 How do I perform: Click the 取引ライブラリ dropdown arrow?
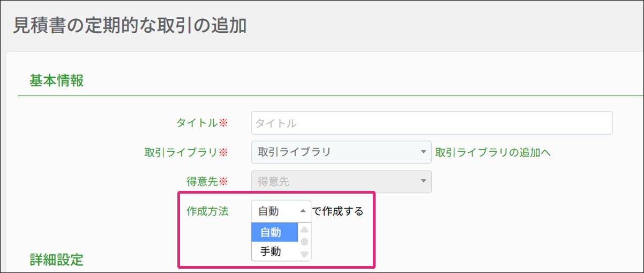[x=423, y=152]
